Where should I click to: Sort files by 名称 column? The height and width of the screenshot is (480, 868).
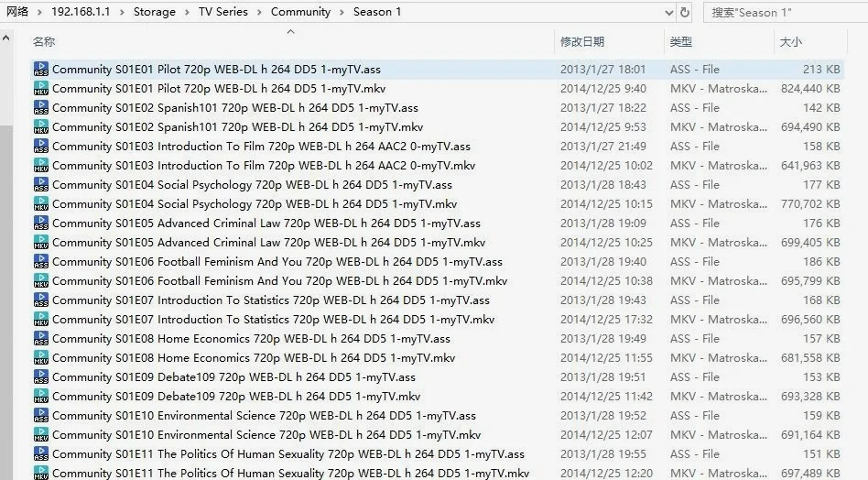(x=44, y=41)
